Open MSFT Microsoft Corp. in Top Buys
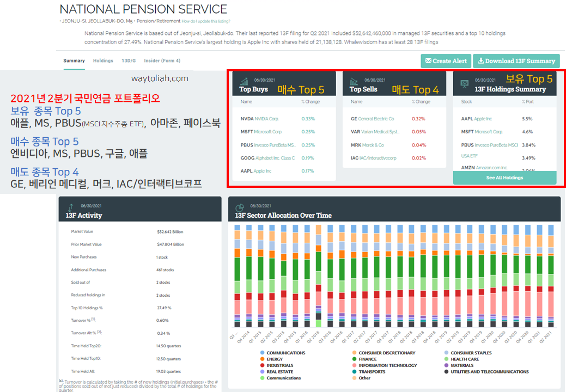This screenshot has width=566, height=392. click(x=261, y=132)
